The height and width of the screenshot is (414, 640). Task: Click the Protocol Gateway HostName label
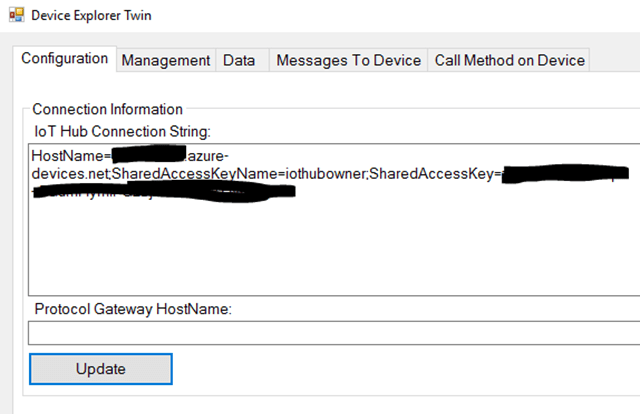pyautogui.click(x=133, y=309)
